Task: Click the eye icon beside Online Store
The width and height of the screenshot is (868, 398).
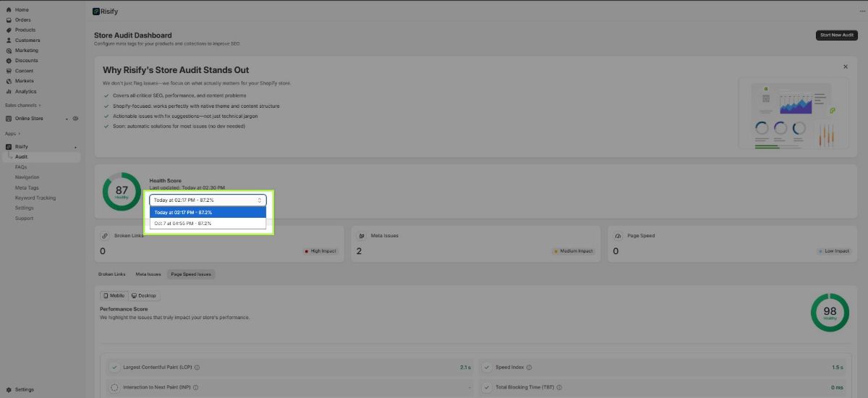Action: [x=75, y=118]
